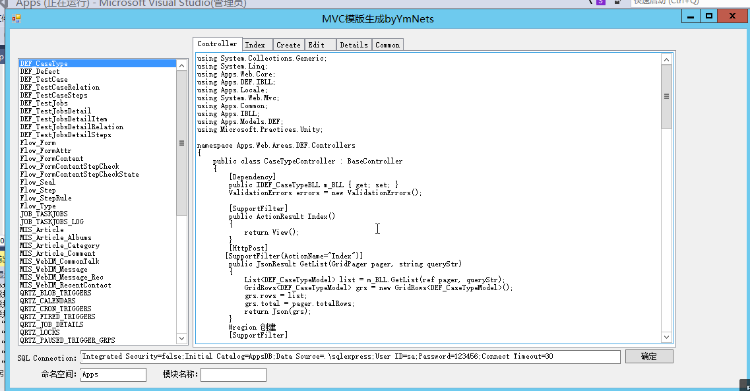The width and height of the screenshot is (750, 391).
Task: Click table list scrollbar down arrow
Action: click(x=182, y=338)
